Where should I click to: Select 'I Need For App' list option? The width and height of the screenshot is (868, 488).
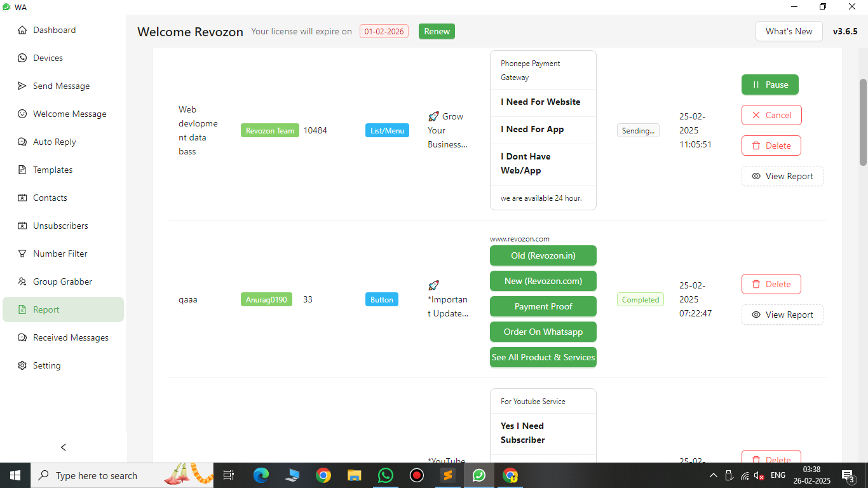[x=543, y=130]
